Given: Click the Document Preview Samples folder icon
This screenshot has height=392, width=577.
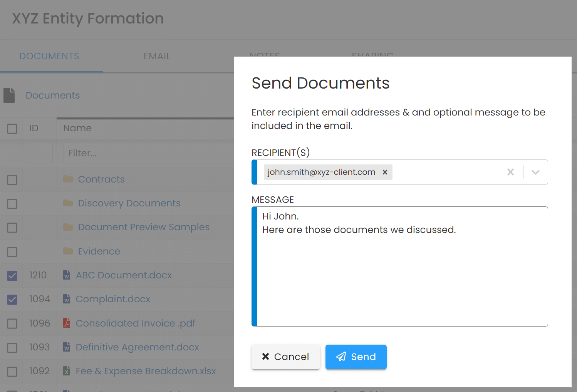Looking at the screenshot, I should coord(68,227).
